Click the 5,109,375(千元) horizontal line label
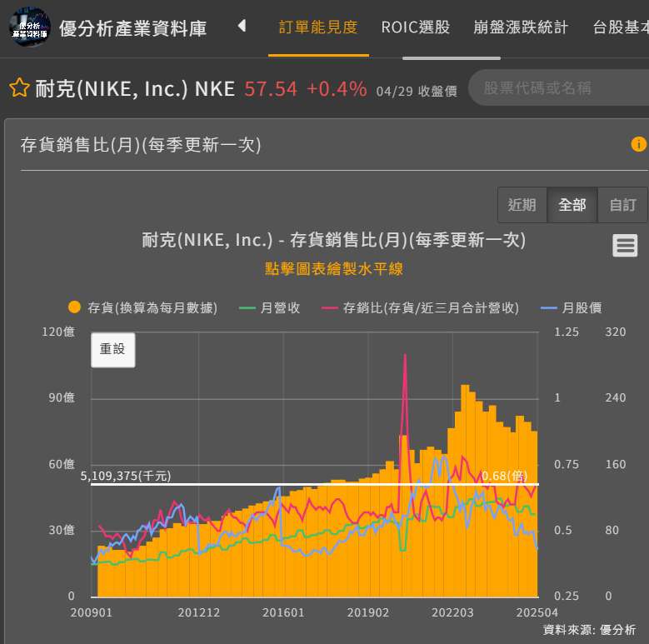Image resolution: width=649 pixels, height=644 pixels. (126, 476)
